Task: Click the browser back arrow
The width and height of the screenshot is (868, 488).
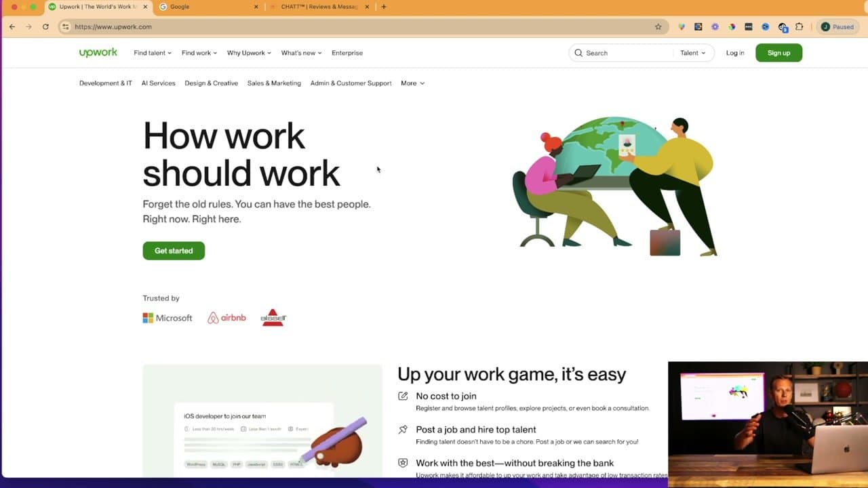Action: (x=12, y=26)
